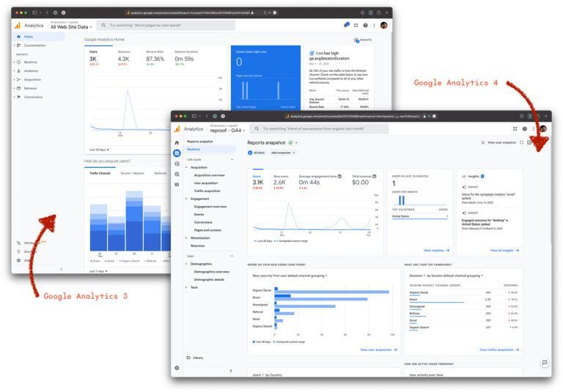Open the Last 28 days dropdown in GA3

[99, 149]
